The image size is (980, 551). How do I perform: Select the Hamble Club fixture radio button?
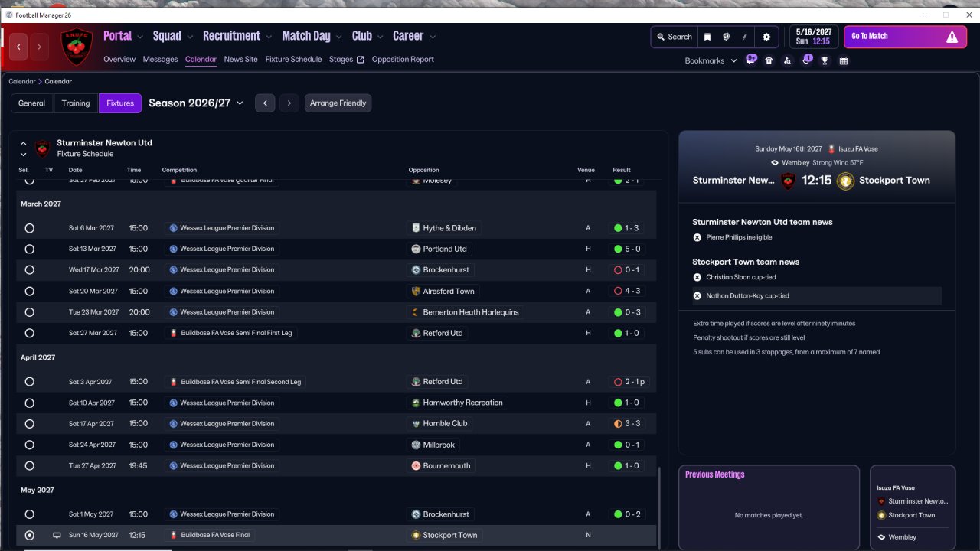click(29, 423)
